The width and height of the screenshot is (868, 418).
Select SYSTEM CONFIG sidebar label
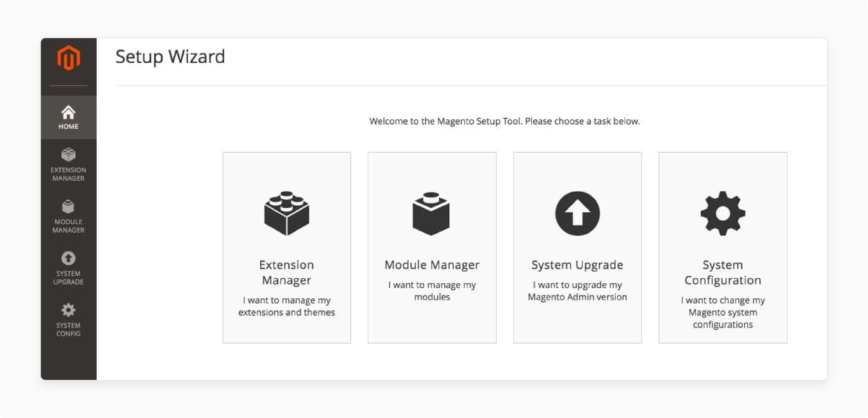point(68,329)
